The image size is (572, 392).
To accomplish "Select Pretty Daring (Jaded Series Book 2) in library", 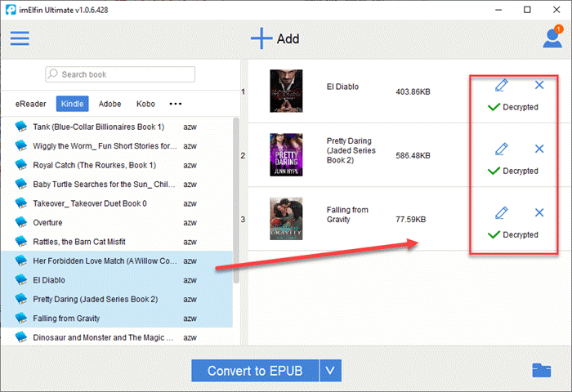I will click(96, 299).
